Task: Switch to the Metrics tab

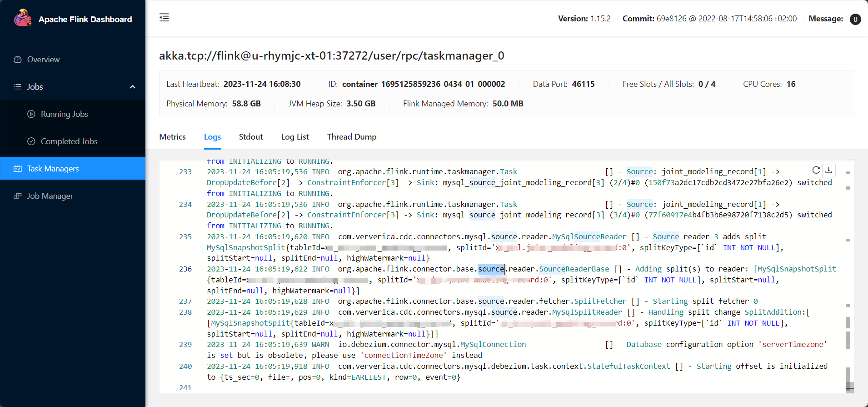Action: coord(172,137)
